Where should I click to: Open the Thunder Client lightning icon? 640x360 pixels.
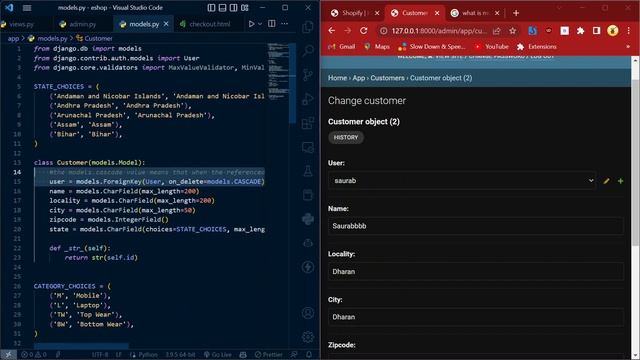click(308, 267)
